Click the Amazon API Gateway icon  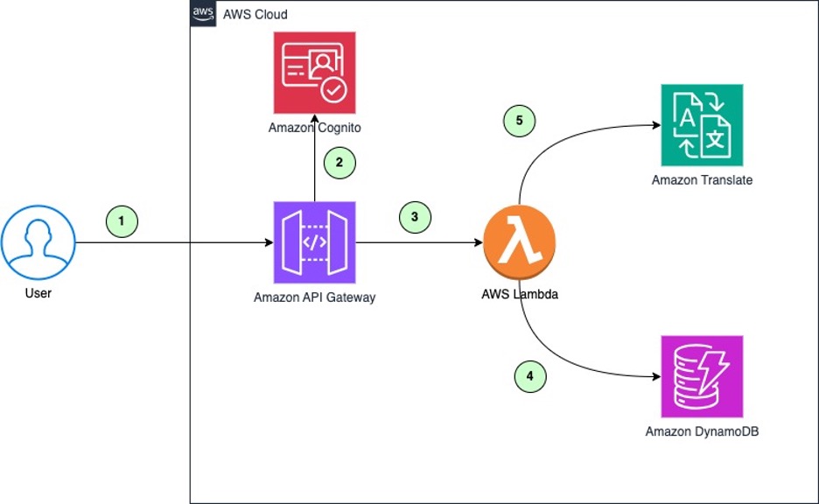pos(314,242)
